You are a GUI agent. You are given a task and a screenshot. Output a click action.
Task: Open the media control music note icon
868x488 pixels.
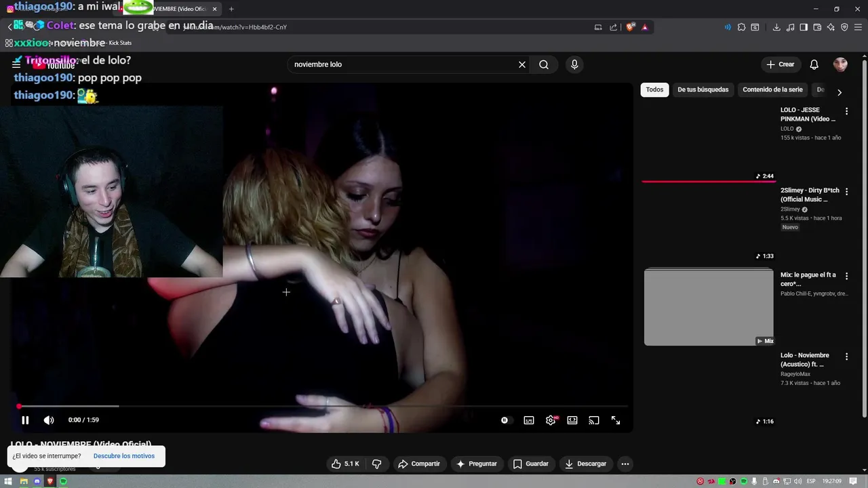(790, 27)
